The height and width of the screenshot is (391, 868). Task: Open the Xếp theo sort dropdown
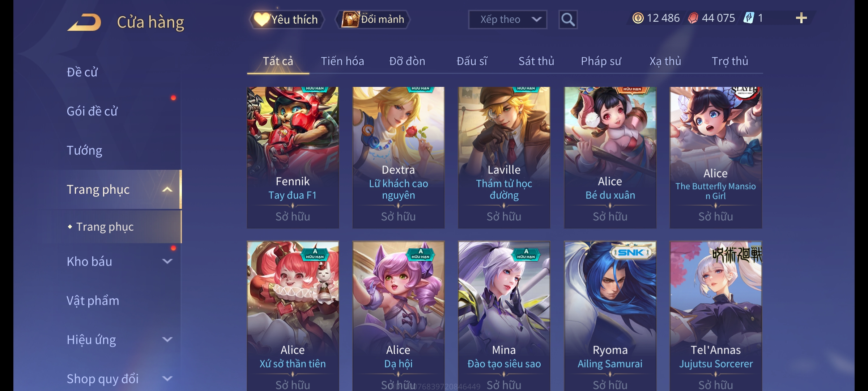point(507,20)
